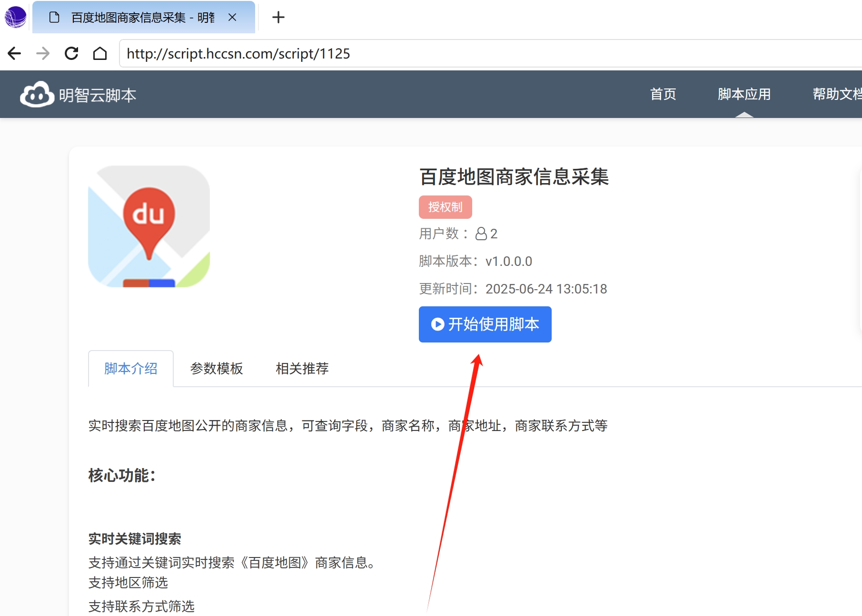Viewport: 862px width, 616px height.
Task: Click the 百度地图商家信息采集 page title
Action: point(514,177)
